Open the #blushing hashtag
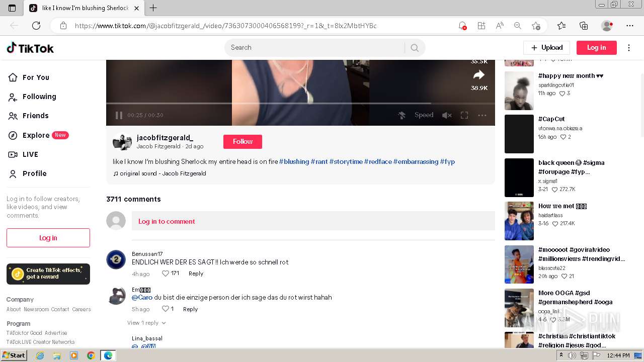Screen dimensions: 644x362 click(294, 162)
